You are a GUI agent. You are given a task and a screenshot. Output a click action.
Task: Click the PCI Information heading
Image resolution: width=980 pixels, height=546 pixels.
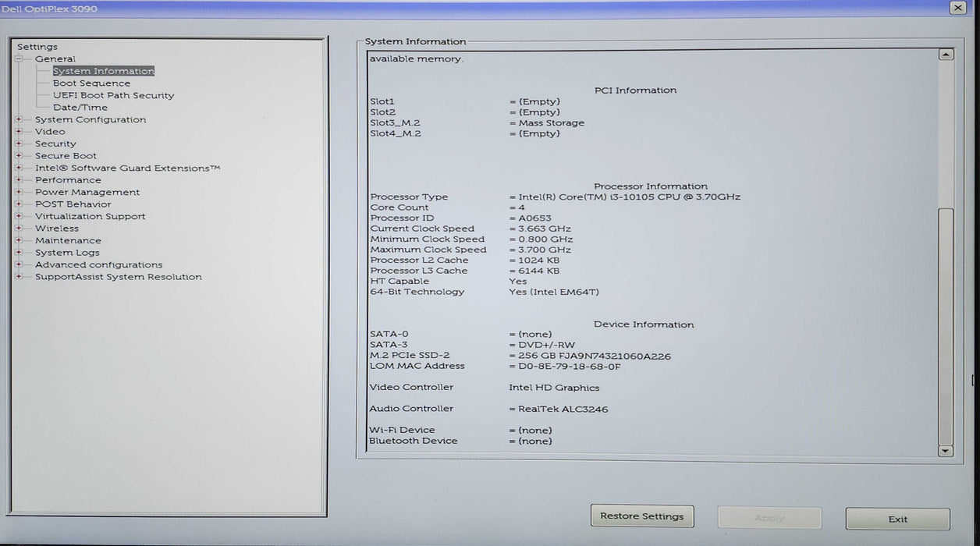click(x=636, y=90)
